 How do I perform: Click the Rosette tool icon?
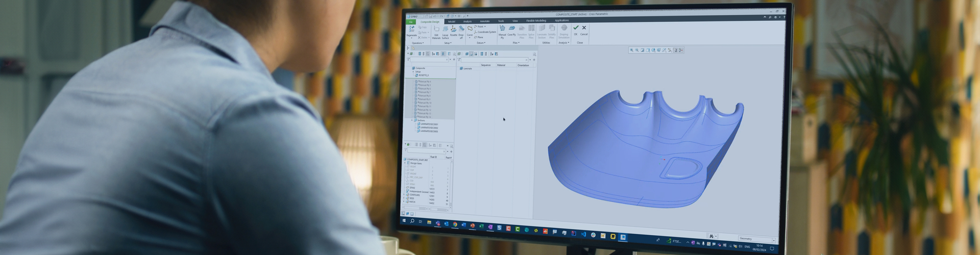[x=453, y=30]
